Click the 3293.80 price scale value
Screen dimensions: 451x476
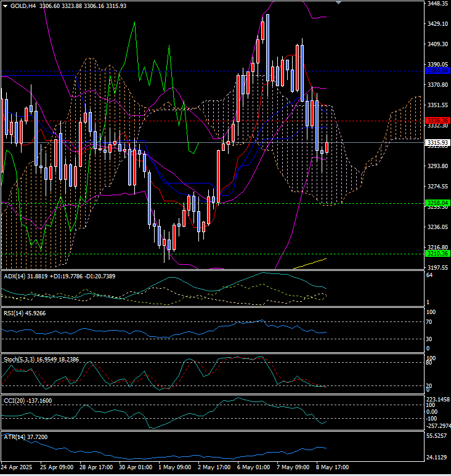437,166
